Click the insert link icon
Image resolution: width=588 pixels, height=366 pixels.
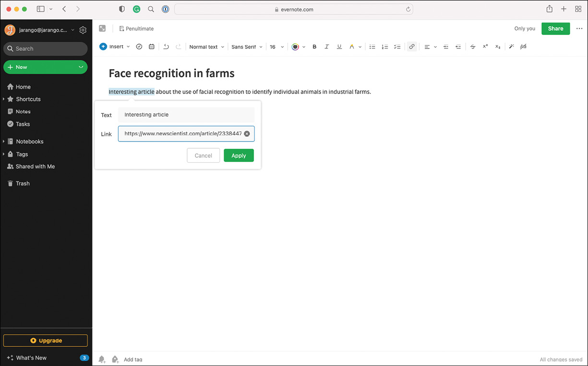point(412,47)
